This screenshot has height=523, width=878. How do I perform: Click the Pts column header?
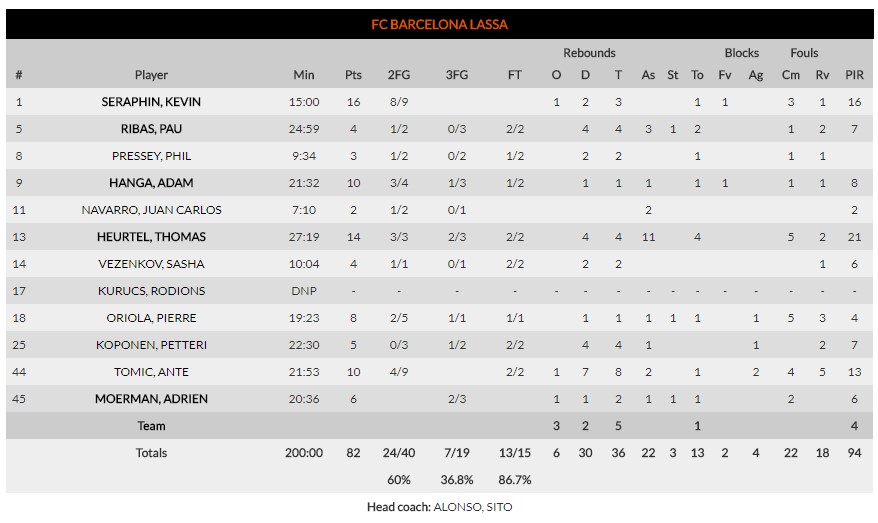click(353, 75)
